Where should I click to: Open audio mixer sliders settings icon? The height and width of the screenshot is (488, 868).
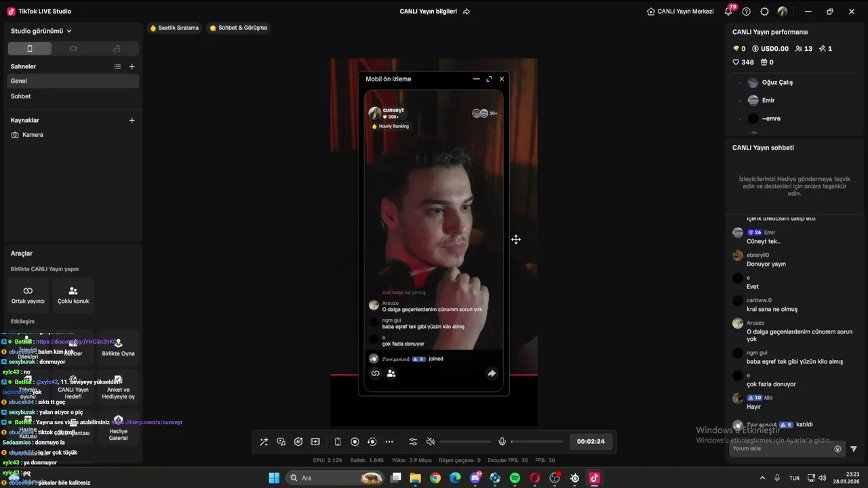[x=413, y=442]
